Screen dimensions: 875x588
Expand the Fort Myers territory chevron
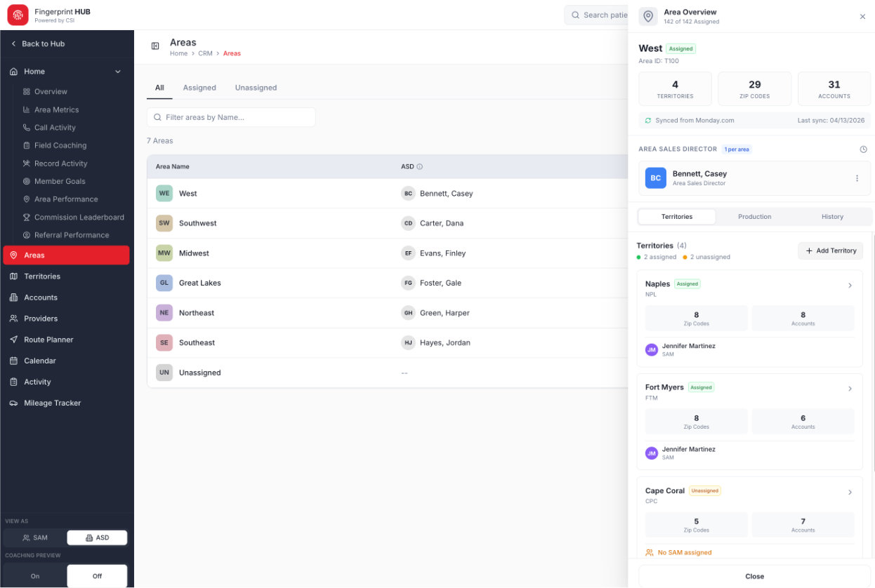click(x=850, y=389)
